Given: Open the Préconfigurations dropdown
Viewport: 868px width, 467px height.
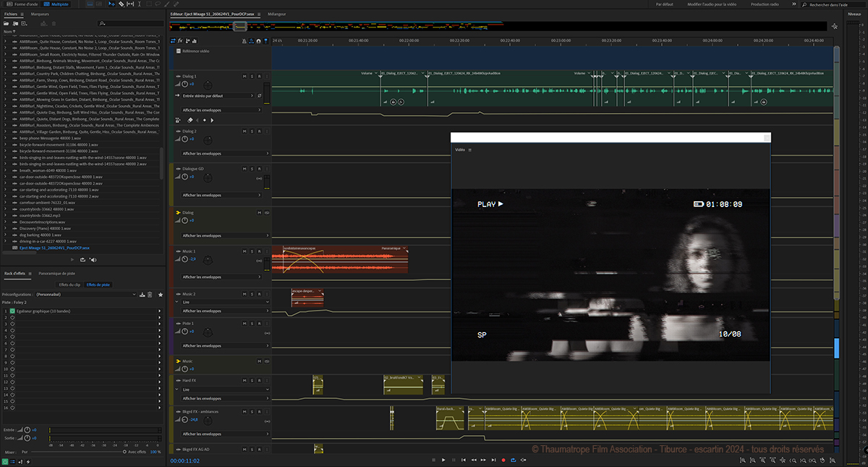Looking at the screenshot, I should coord(85,295).
